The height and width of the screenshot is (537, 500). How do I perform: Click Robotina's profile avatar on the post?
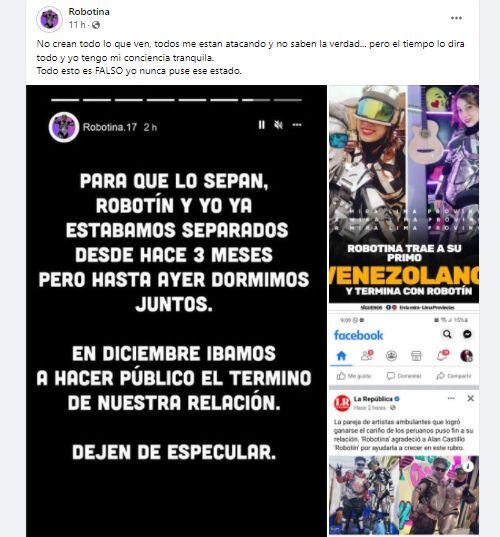tap(50, 20)
